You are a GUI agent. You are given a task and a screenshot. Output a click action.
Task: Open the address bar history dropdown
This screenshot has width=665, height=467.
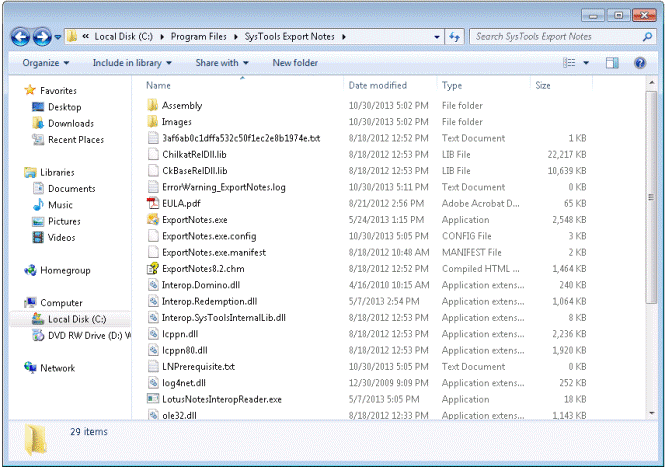pos(437,37)
